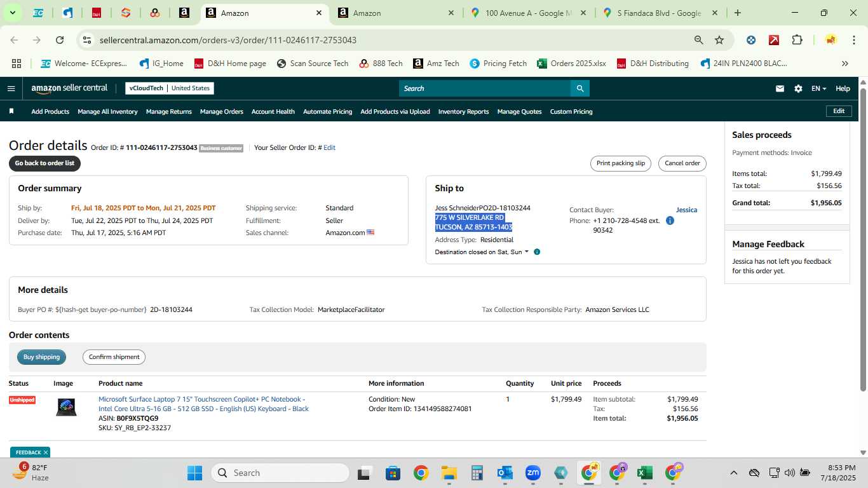
Task: Reload the page with the browser refresh button
Action: pyautogui.click(x=60, y=40)
